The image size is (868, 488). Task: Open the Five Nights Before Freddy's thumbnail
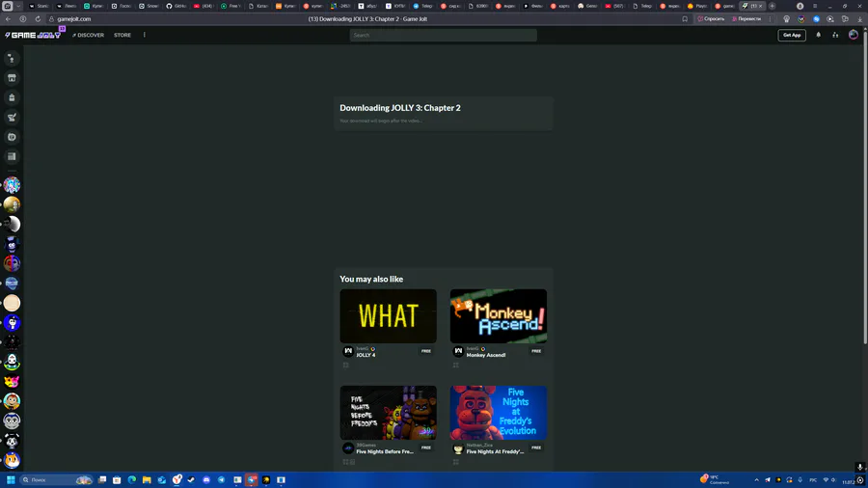388,413
